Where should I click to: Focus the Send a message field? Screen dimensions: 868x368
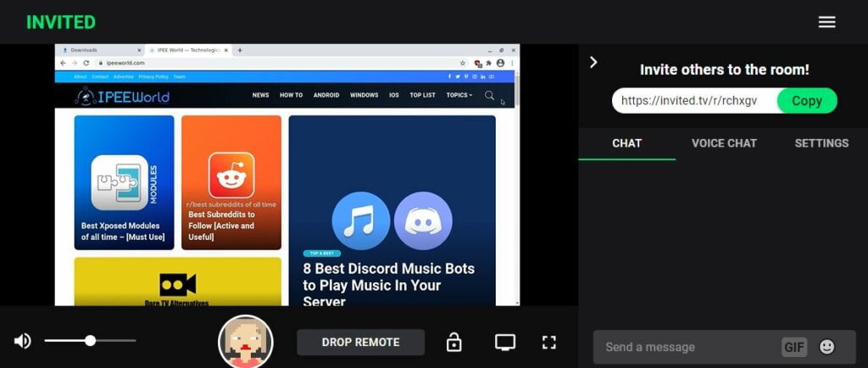[x=687, y=347]
